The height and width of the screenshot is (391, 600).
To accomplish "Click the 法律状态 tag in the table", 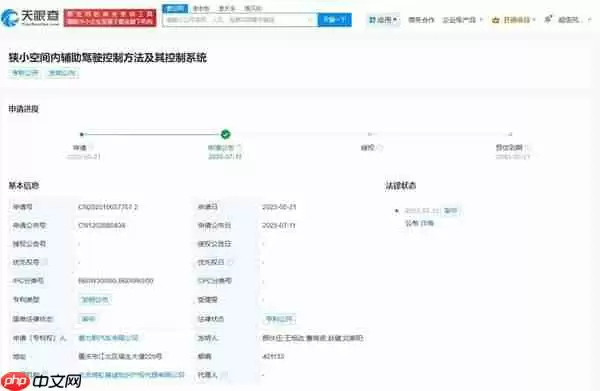I will coord(279,319).
